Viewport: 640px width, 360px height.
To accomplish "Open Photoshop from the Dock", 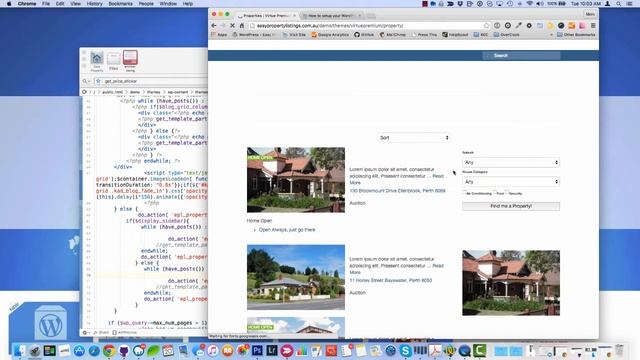I will pos(257,351).
